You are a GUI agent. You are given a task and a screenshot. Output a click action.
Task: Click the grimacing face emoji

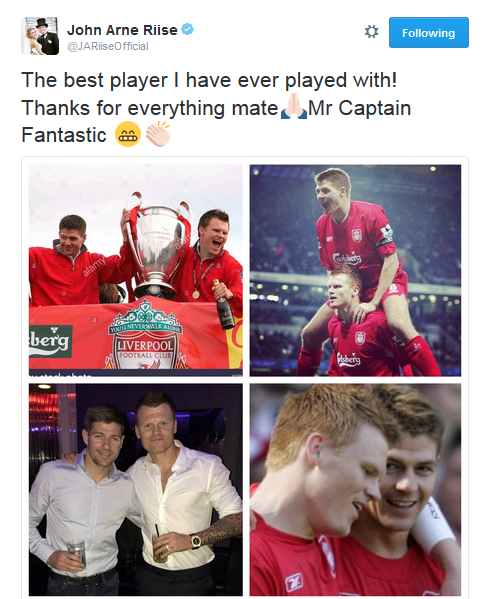coord(128,134)
